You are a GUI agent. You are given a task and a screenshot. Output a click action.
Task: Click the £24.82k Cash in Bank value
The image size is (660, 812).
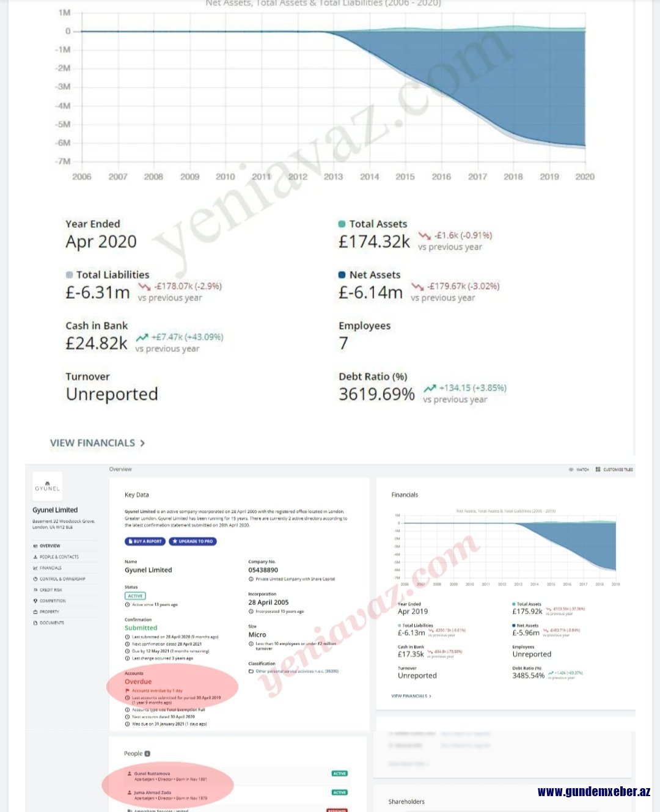(97, 343)
